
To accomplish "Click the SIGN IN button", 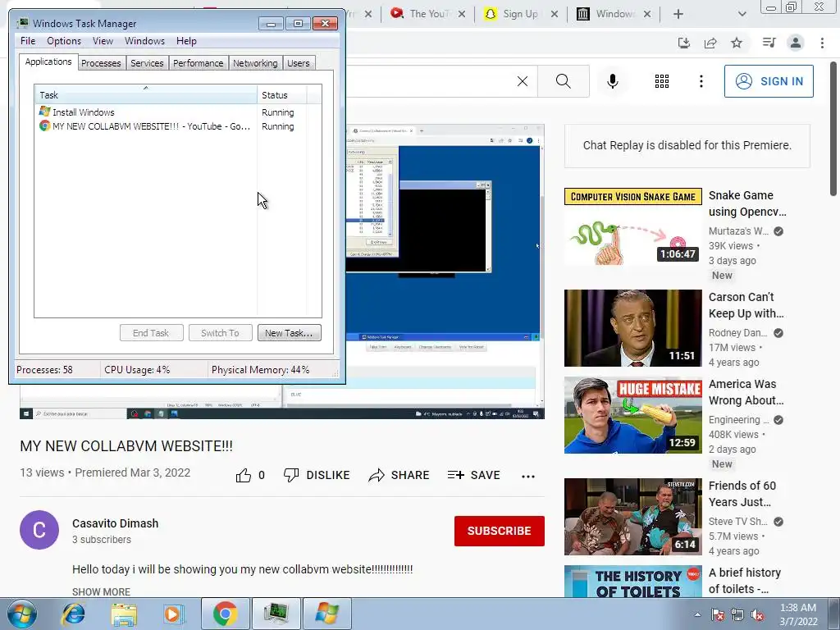I will coord(769,81).
